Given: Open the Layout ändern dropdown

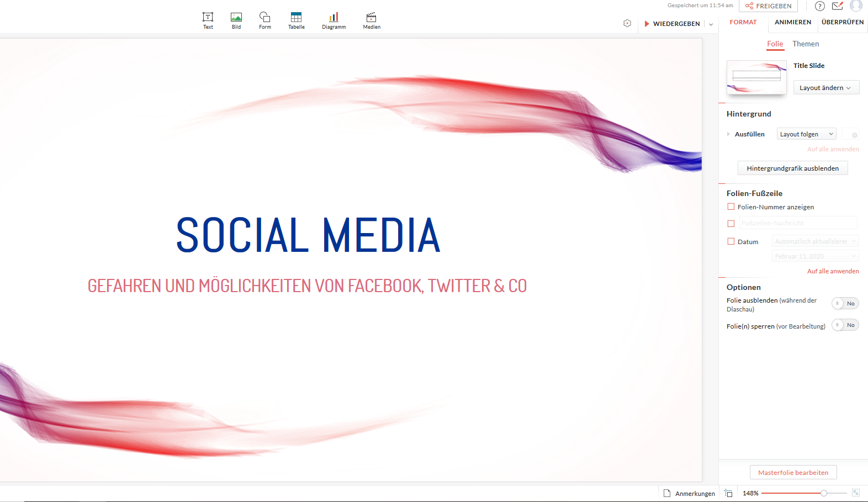Looking at the screenshot, I should pos(826,88).
